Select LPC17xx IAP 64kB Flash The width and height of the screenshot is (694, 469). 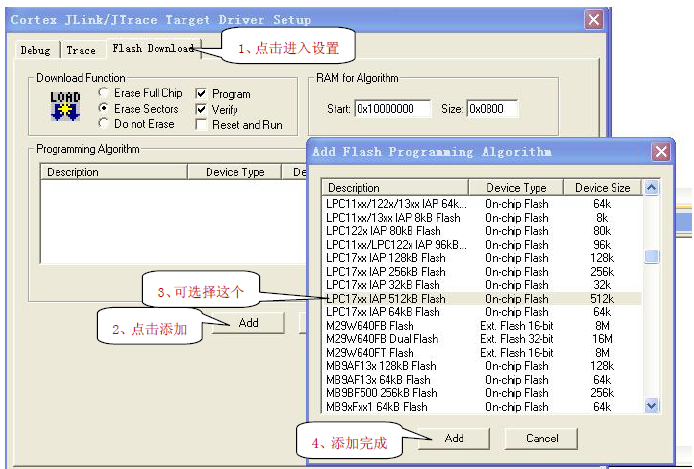(x=482, y=312)
